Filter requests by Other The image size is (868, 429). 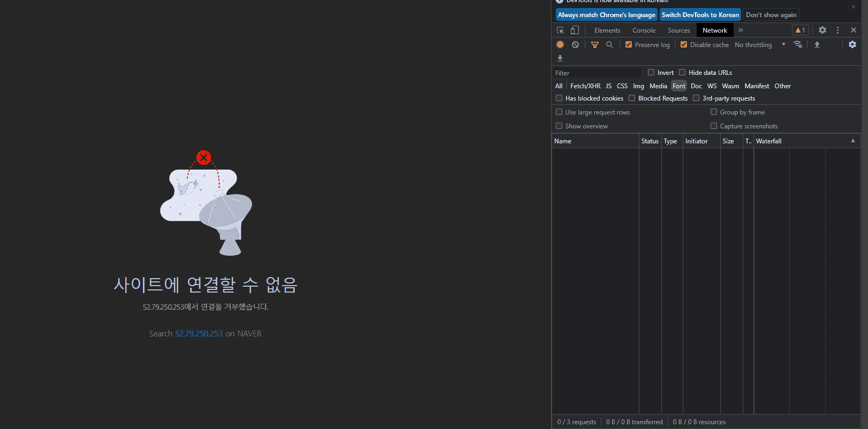(x=782, y=86)
